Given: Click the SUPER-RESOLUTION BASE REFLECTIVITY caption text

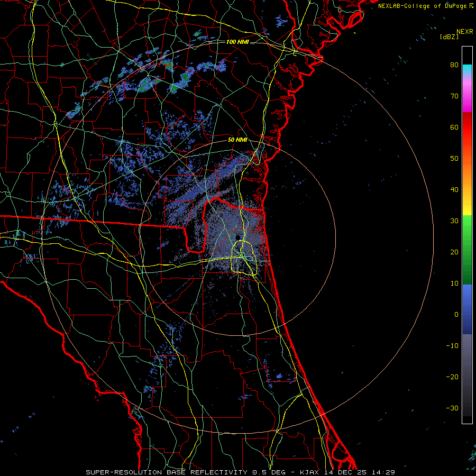Looking at the screenshot, I should [x=167, y=472].
